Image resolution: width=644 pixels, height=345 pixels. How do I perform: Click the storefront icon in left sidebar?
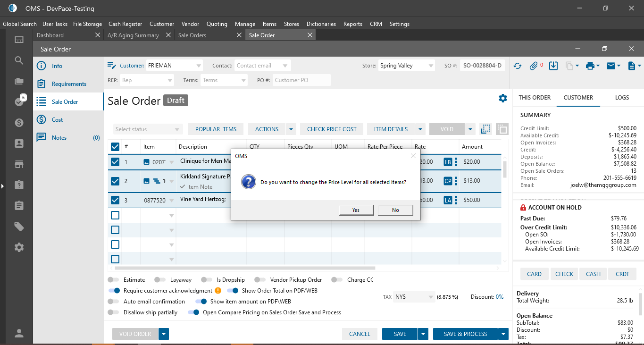[19, 164]
